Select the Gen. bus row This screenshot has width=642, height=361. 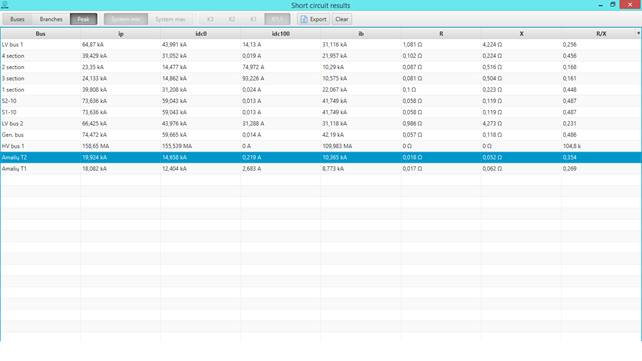click(x=321, y=135)
